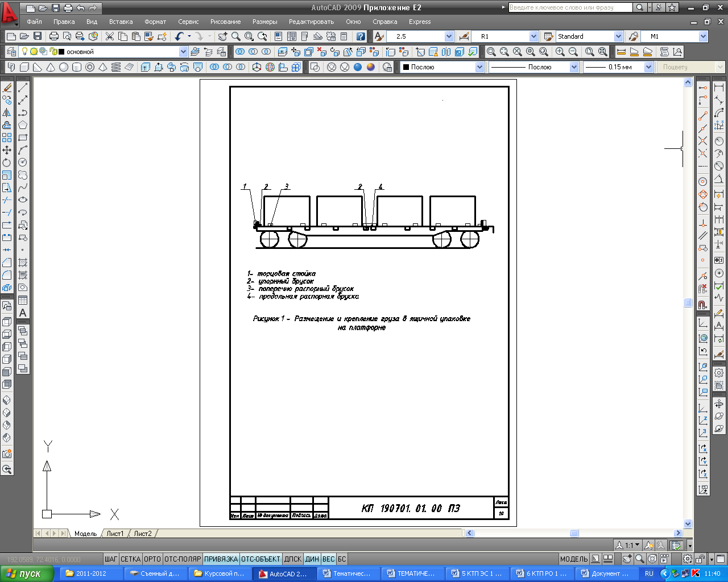Click the keyword search input field
Screen dimensions: 728x582
[569, 7]
